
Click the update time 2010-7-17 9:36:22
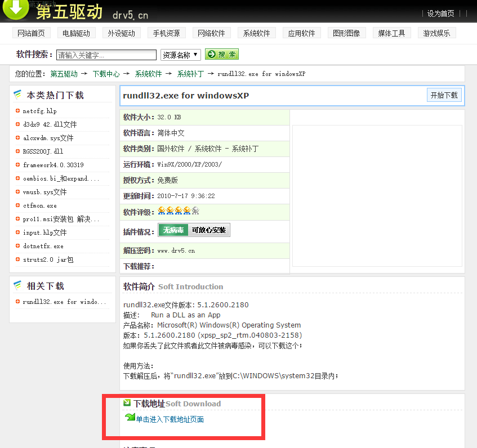186,196
